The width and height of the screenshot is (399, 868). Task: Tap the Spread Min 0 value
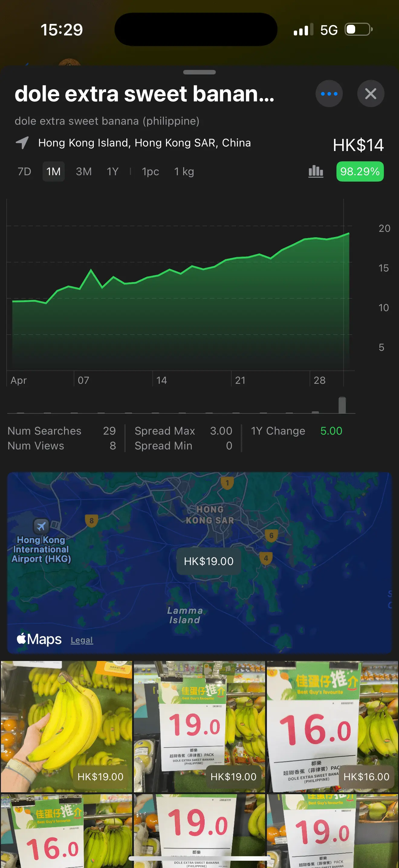click(x=229, y=446)
